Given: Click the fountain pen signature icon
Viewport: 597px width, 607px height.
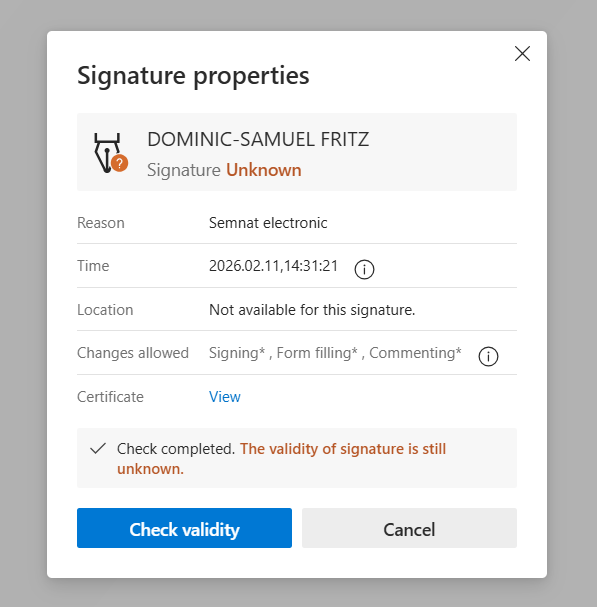Looking at the screenshot, I should click(108, 153).
